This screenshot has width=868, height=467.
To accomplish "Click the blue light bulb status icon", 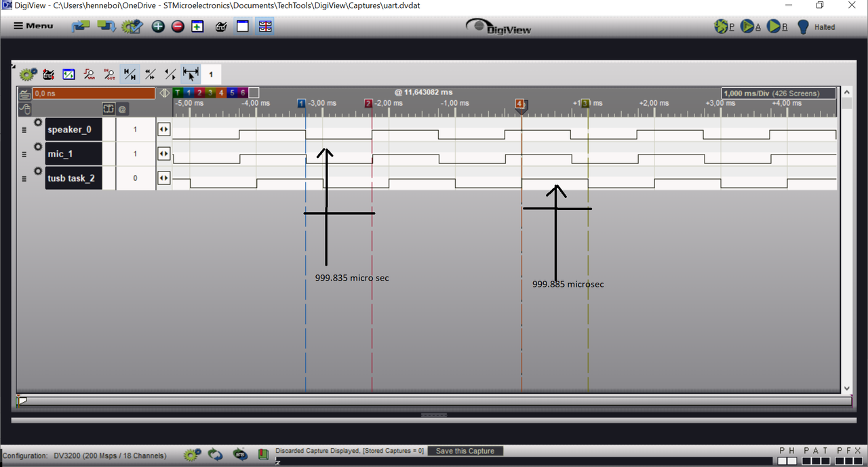I will point(803,26).
